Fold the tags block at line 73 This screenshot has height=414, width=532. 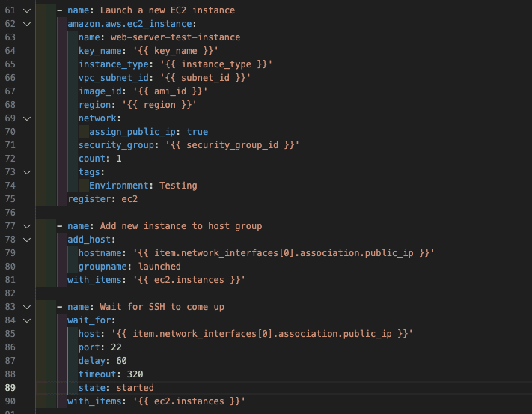[27, 172]
